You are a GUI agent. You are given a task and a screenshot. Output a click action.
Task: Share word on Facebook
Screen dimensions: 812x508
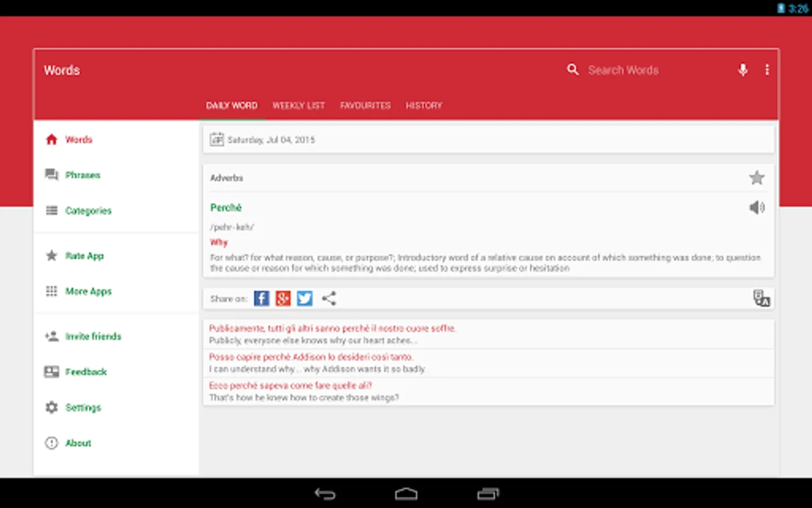click(262, 298)
